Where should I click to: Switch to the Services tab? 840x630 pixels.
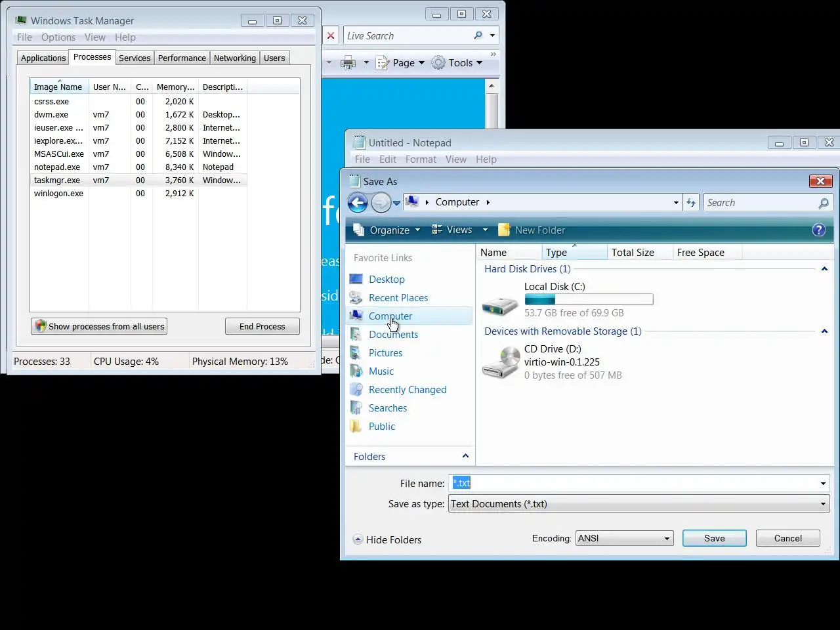(x=135, y=58)
